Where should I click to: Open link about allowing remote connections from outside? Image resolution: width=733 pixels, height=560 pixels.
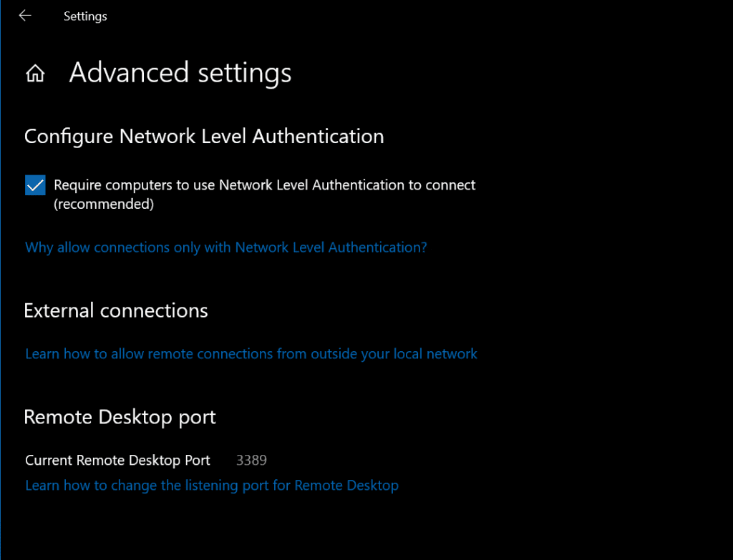(x=251, y=353)
